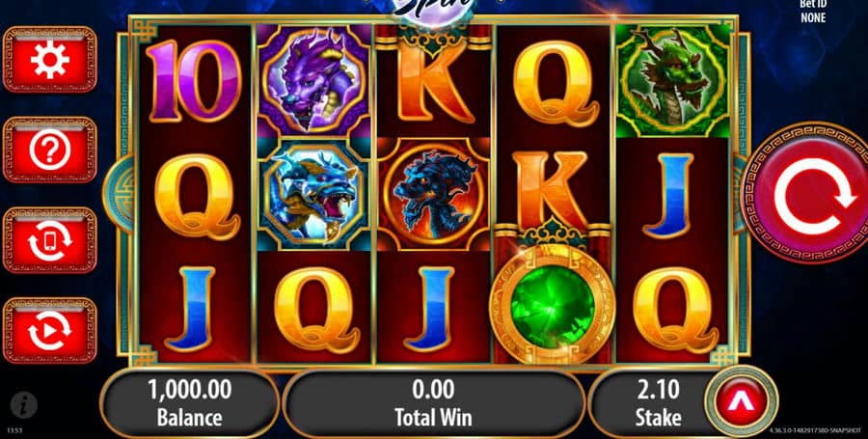The image size is (868, 439).
Task: Spin the reels with the red button
Action: pyautogui.click(x=807, y=194)
